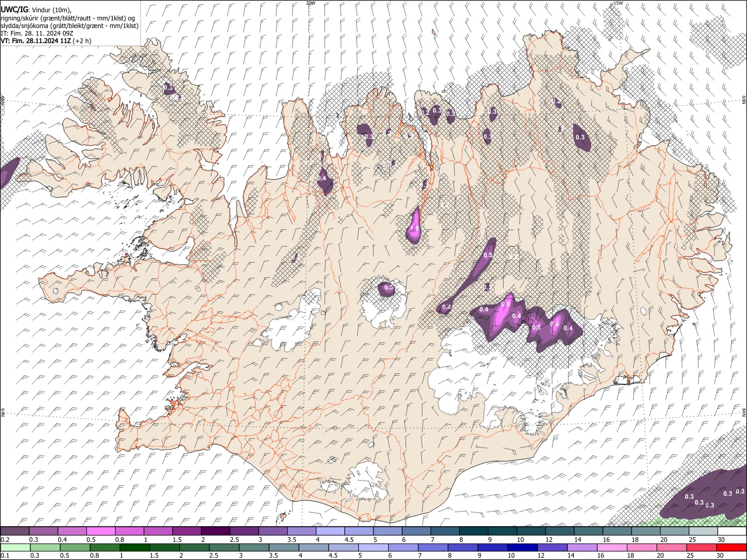Screen dimensions: 747x560
Task: Click the 'rigning/skúrir' legend description line
Action: pyautogui.click(x=68, y=18)
